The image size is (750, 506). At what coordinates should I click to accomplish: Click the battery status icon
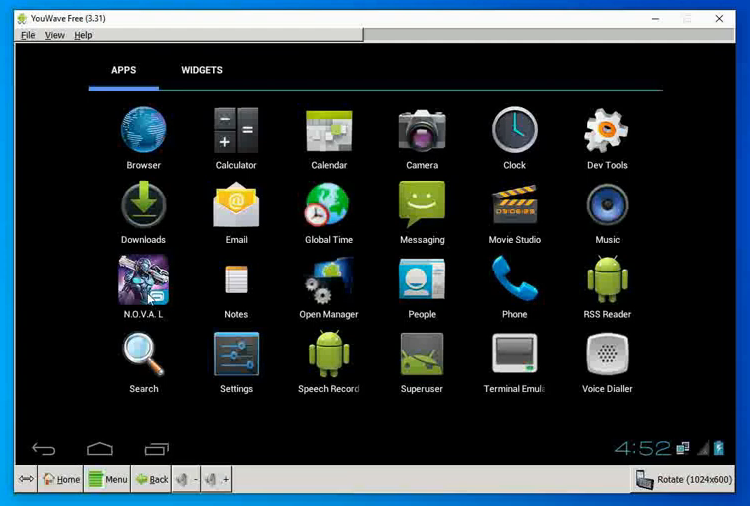pyautogui.click(x=718, y=448)
